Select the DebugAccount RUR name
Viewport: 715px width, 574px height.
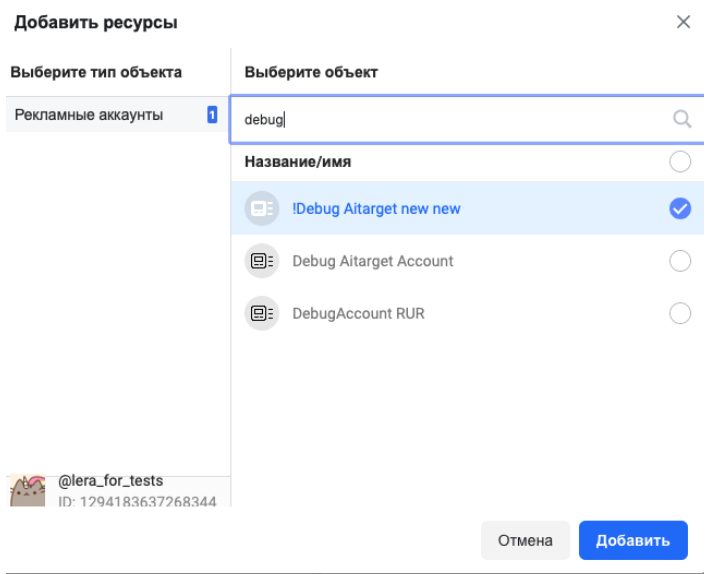tap(358, 314)
